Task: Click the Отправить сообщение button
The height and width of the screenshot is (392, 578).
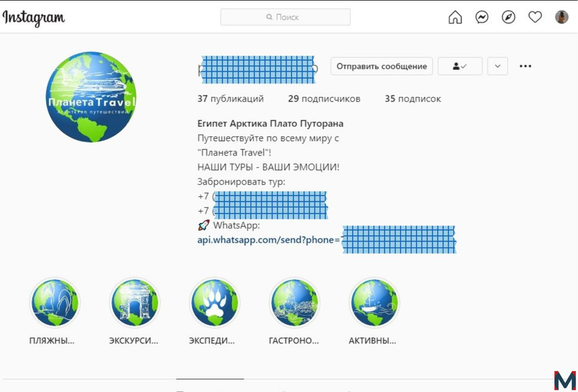Action: click(382, 66)
